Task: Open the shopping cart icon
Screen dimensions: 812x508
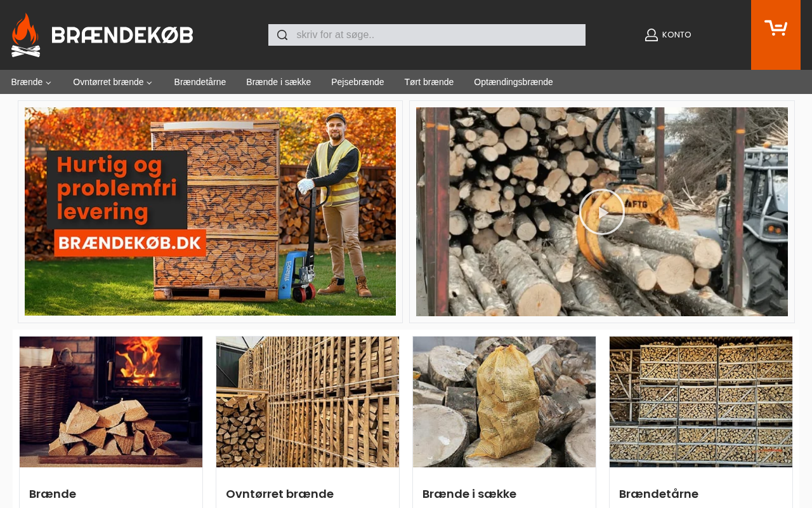Action: click(x=775, y=28)
